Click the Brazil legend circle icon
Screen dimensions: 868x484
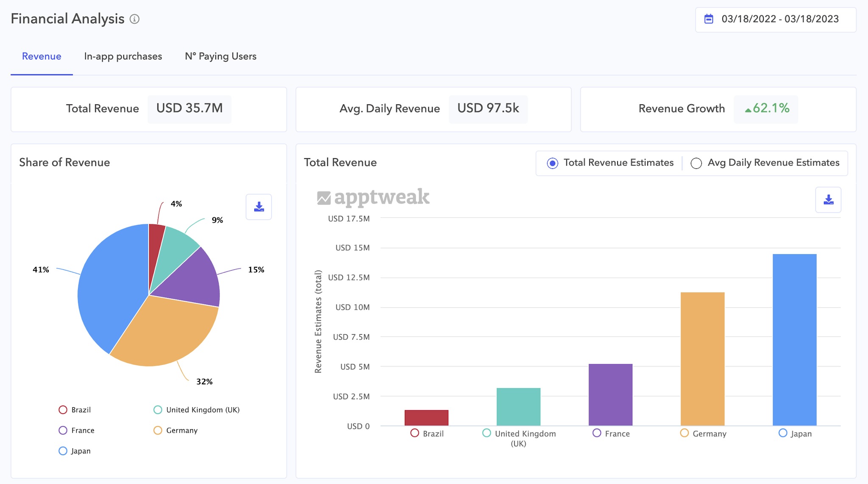click(x=63, y=409)
